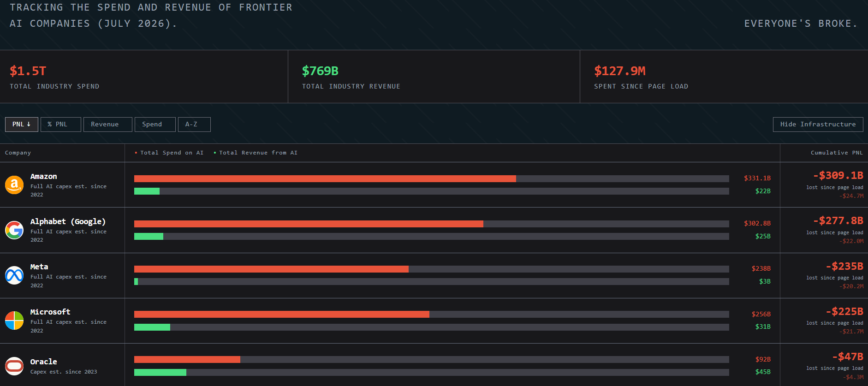Click the 'EVERYONE'S BROKE.' header text
Viewport: 868px width, 386px height.
click(801, 24)
